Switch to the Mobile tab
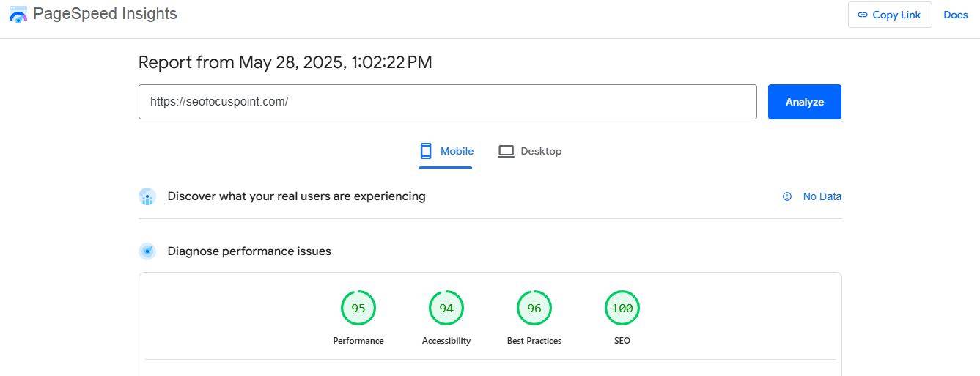 point(446,151)
